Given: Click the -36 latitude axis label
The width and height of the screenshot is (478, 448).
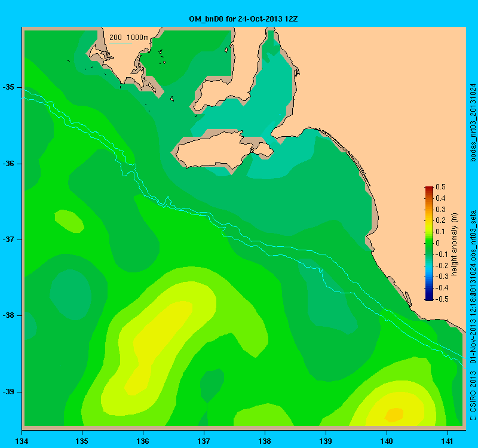Looking at the screenshot, I should click(x=8, y=164).
